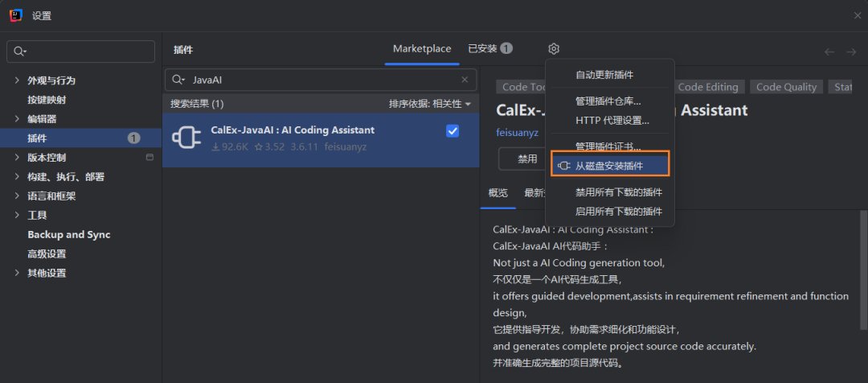Click the settings search magnifier icon

click(20, 51)
